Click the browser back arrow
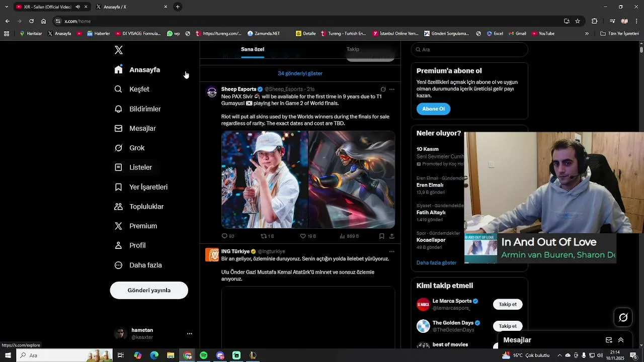644x362 pixels. click(7, 21)
